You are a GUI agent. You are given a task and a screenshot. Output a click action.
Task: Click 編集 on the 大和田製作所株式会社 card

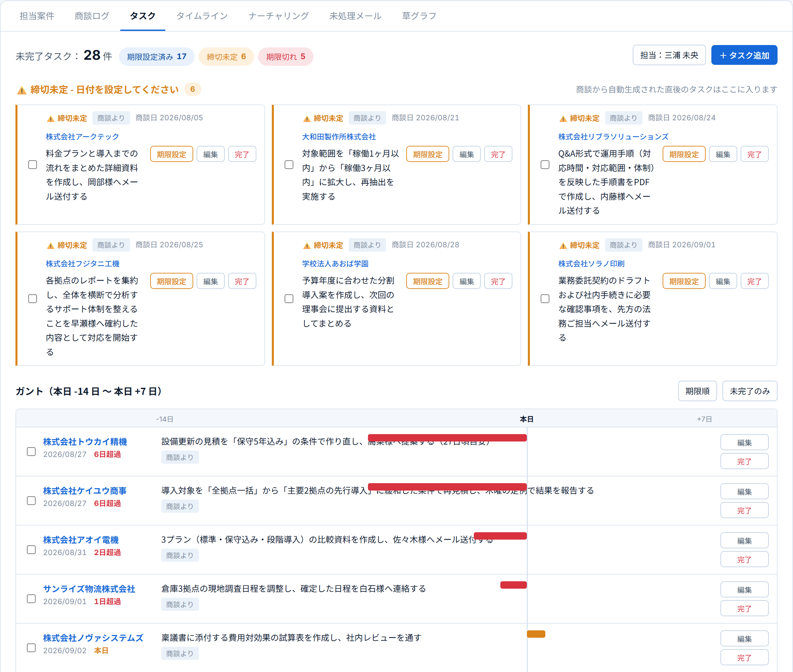[467, 154]
